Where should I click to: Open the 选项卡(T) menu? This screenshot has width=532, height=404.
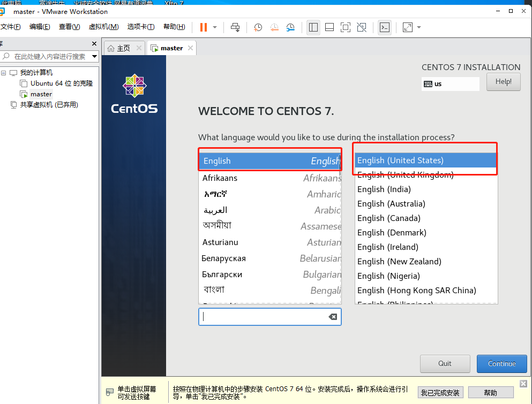[x=141, y=27]
